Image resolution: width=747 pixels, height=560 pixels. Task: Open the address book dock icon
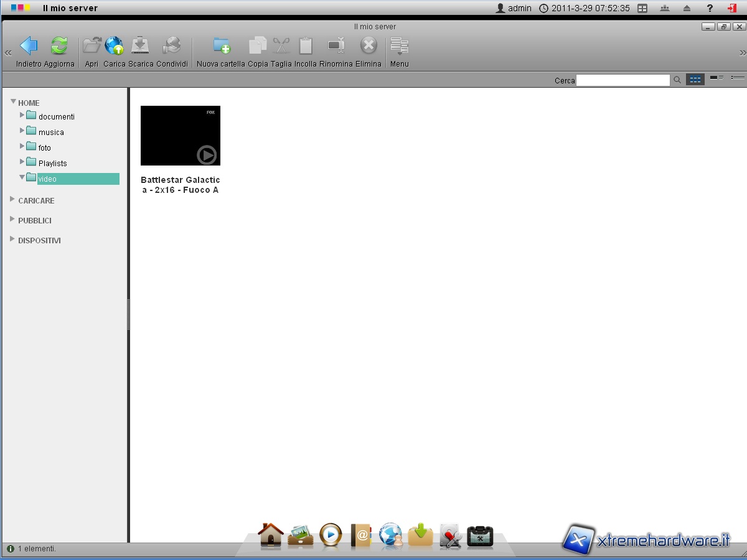(361, 535)
